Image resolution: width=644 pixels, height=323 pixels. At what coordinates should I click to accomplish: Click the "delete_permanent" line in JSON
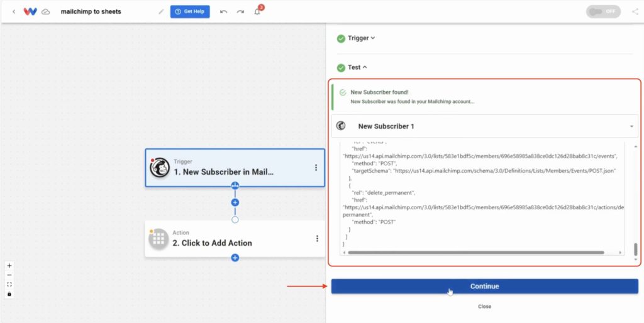click(x=384, y=192)
